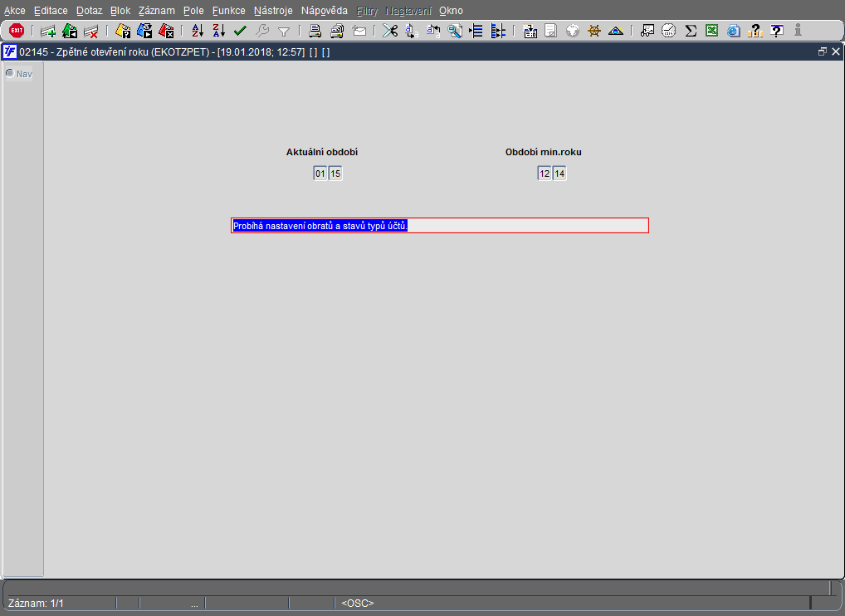Sort ascending with the A-Z icon
The image size is (845, 616).
click(198, 31)
